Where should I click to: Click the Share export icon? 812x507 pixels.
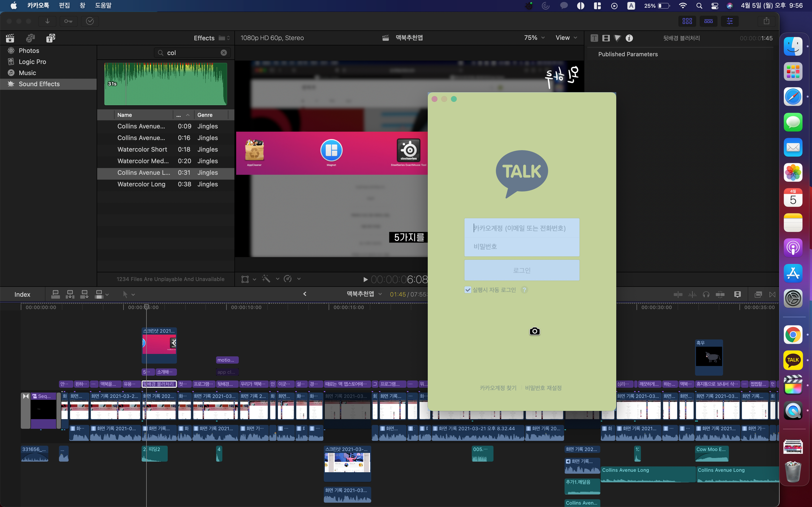coord(766,21)
